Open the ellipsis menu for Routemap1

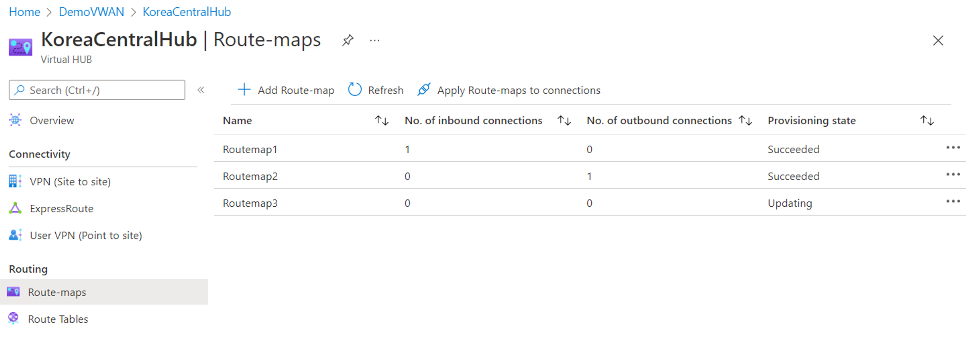coord(953,147)
